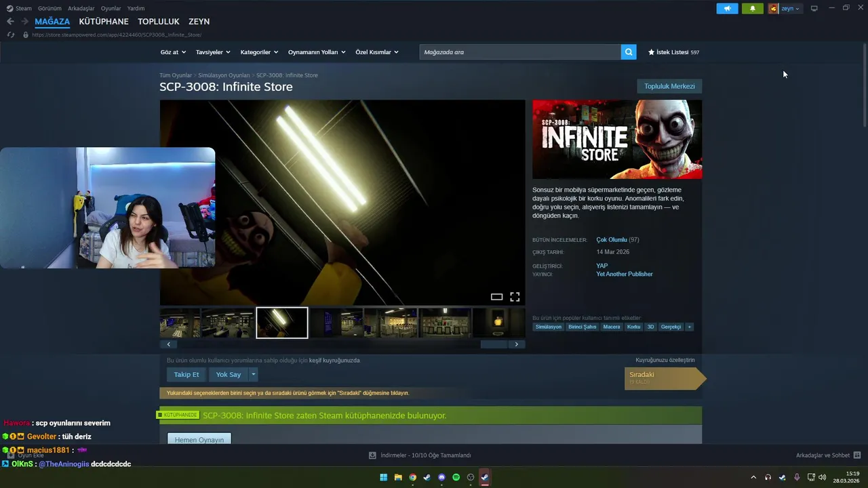
Task: Expand the Özel Kısımlar dropdown
Action: point(377,52)
